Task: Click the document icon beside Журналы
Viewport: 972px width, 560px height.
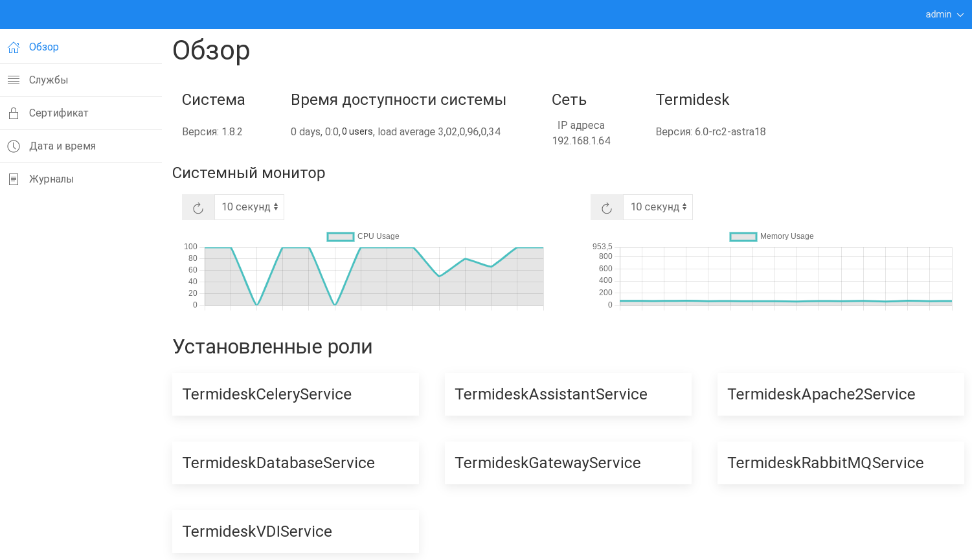Action: coord(14,179)
